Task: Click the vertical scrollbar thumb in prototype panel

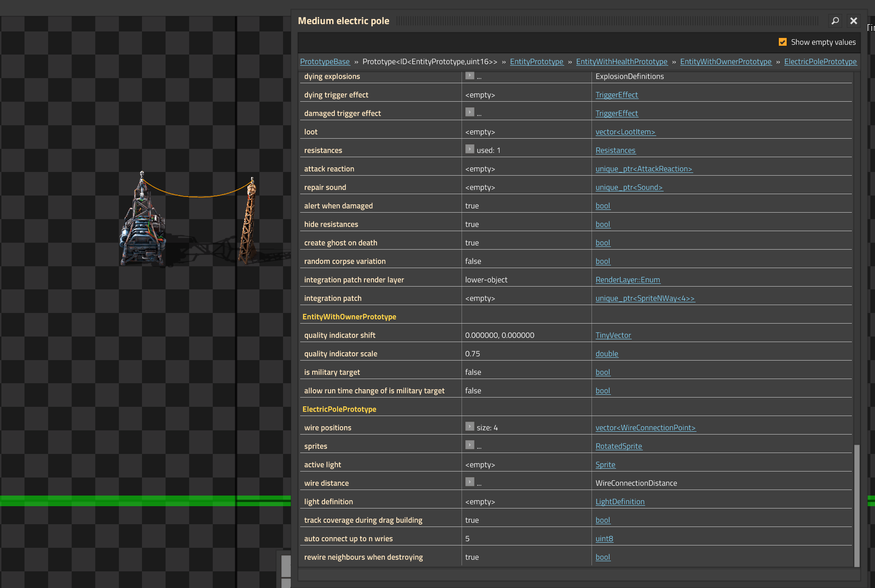Action: [857, 506]
